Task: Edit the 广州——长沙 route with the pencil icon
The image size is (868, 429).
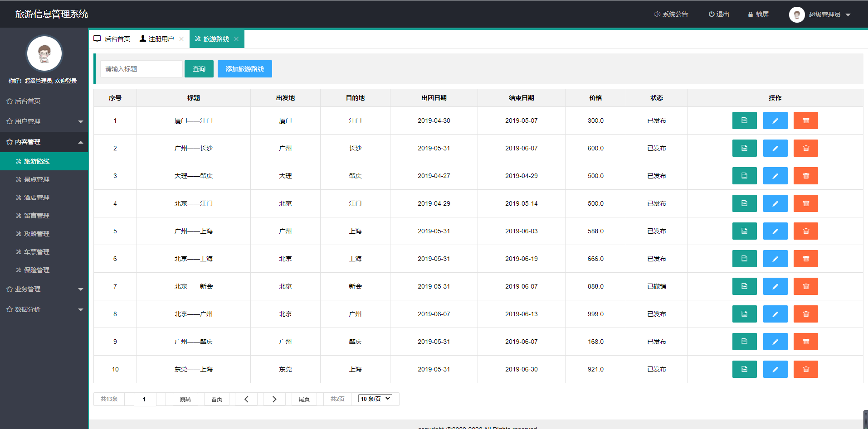Action: 775,148
